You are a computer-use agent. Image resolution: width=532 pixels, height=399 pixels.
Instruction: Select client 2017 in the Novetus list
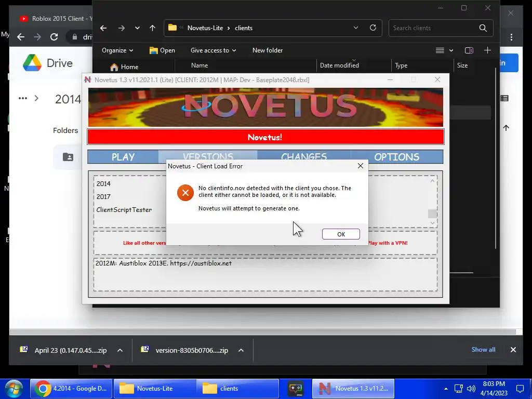[103, 197]
